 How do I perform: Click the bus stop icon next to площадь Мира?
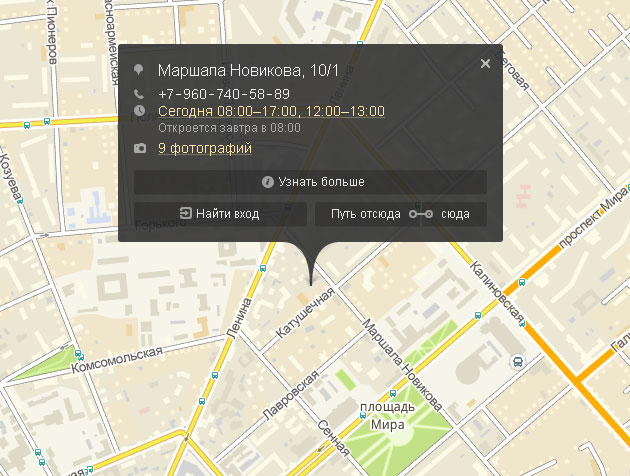point(363,415)
